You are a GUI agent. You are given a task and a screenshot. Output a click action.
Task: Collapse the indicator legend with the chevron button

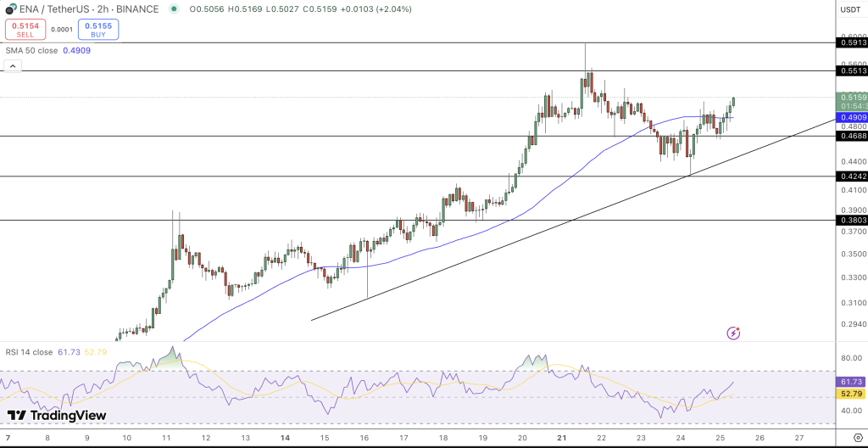click(13, 66)
